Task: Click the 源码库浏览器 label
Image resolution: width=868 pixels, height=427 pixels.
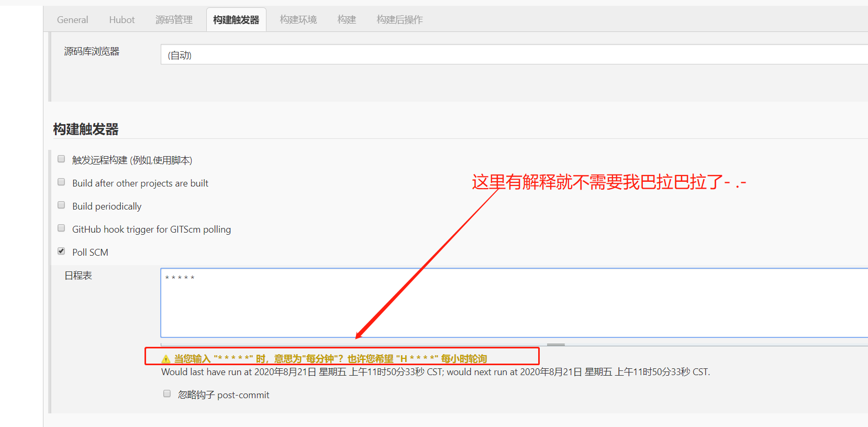Action: click(92, 51)
